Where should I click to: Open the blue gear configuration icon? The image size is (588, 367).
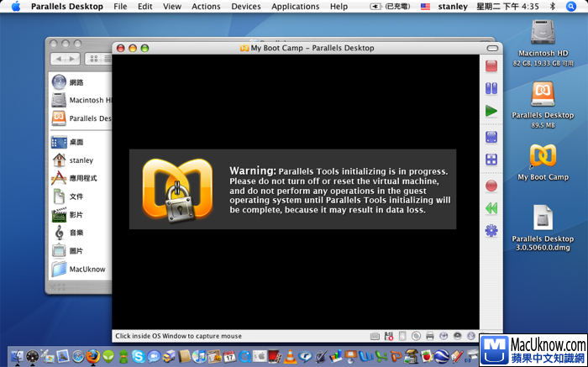491,230
